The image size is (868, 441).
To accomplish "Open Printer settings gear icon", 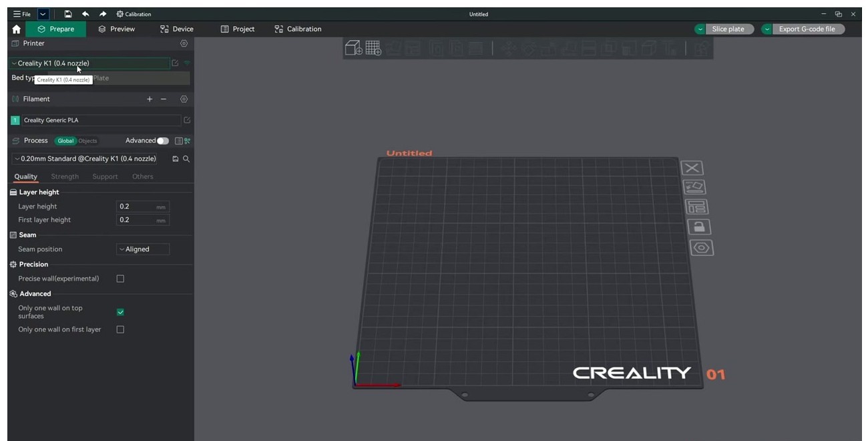I will (x=184, y=43).
